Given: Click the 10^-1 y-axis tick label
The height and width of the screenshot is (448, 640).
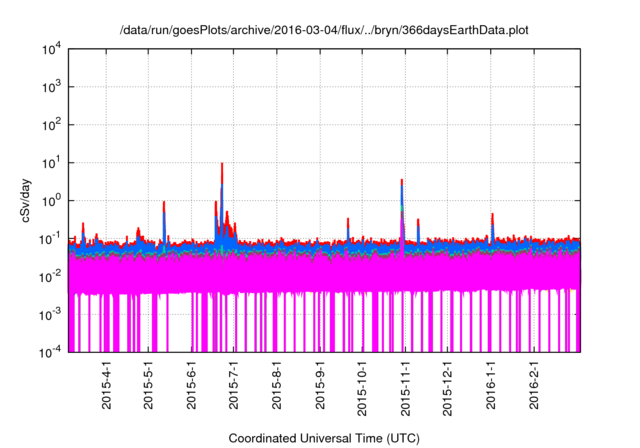Looking at the screenshot, I should pos(51,239).
